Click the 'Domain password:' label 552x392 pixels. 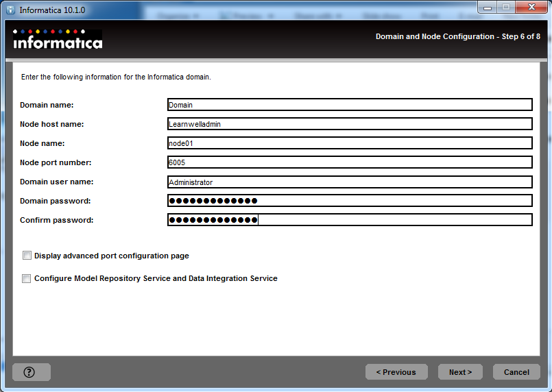click(56, 201)
